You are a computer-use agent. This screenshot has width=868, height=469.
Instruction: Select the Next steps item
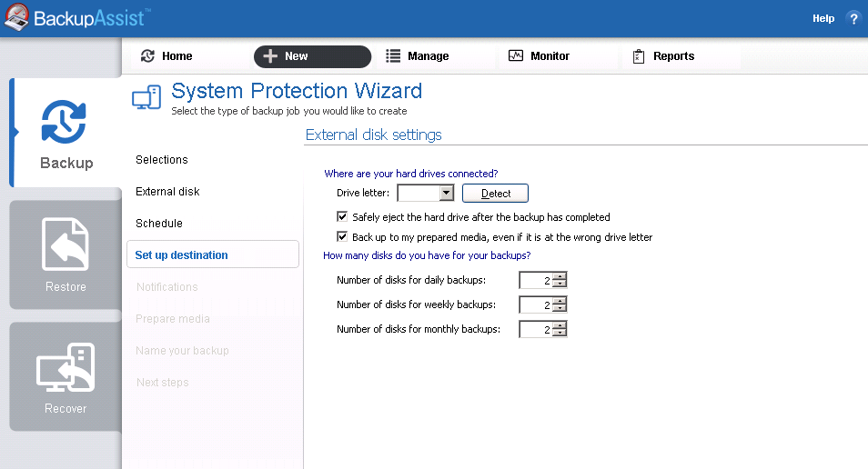tap(163, 382)
